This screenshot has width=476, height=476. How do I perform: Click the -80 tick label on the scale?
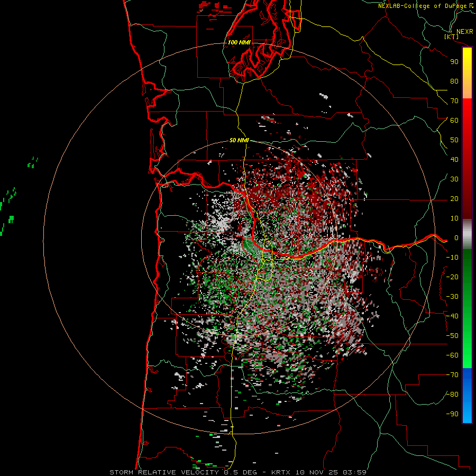(x=452, y=395)
